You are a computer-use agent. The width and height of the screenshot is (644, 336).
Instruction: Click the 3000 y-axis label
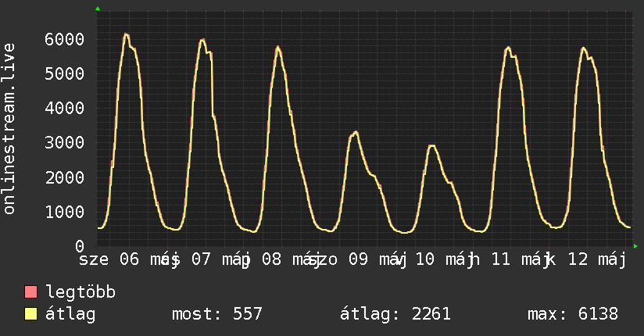65,143
